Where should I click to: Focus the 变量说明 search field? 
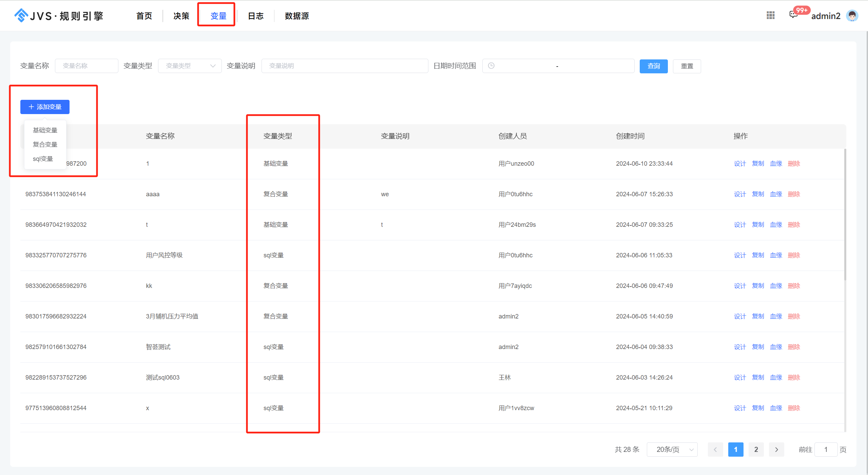pos(344,66)
